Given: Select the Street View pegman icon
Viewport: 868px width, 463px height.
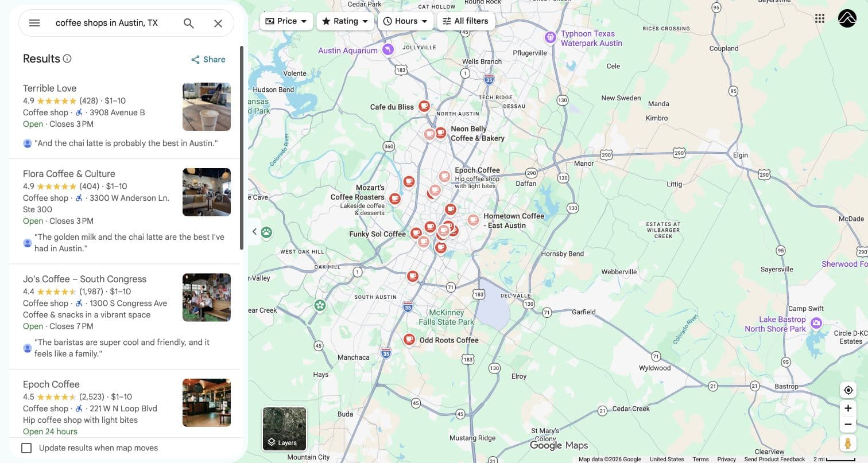Looking at the screenshot, I should (848, 443).
